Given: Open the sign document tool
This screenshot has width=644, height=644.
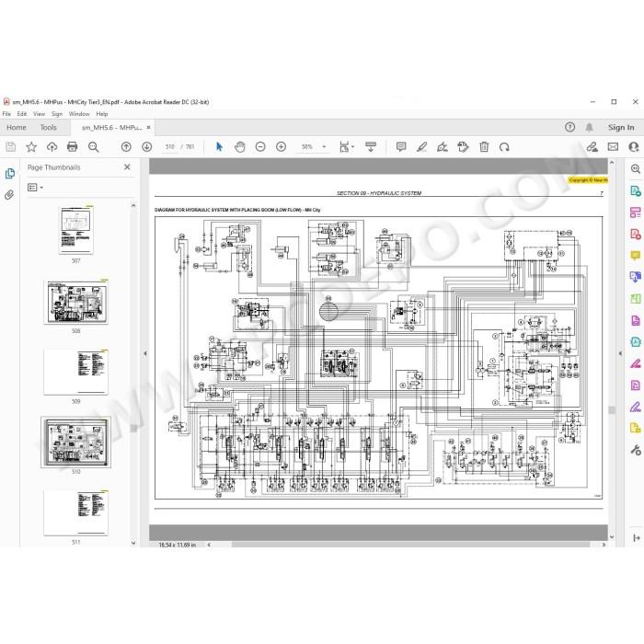Looking at the screenshot, I should coord(443,147).
